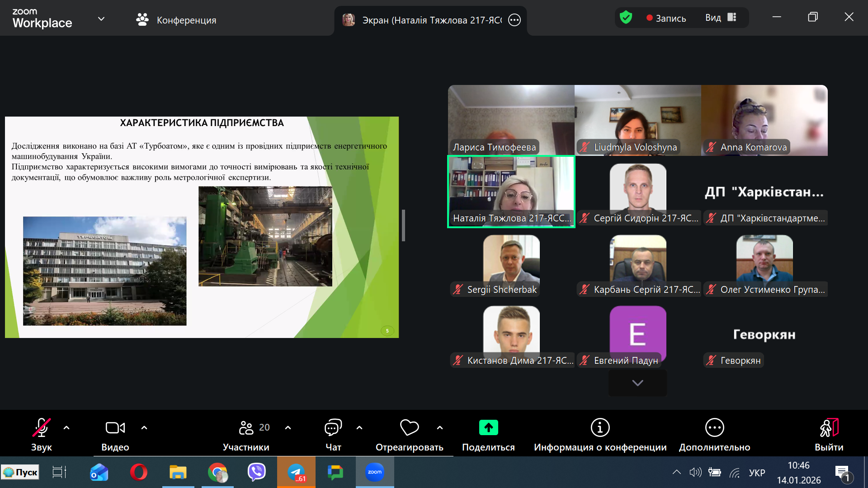Show more participants with down chevron
Screen dimensions: 868x488
(637, 383)
